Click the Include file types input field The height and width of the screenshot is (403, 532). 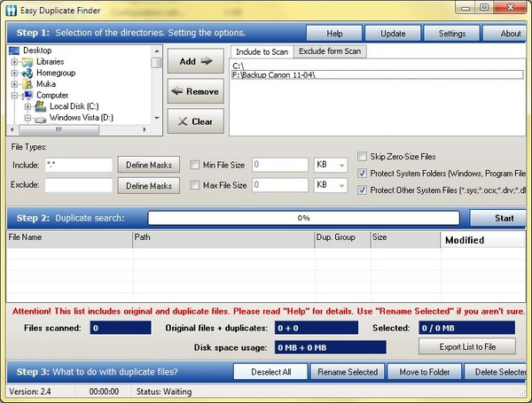pyautogui.click(x=78, y=164)
